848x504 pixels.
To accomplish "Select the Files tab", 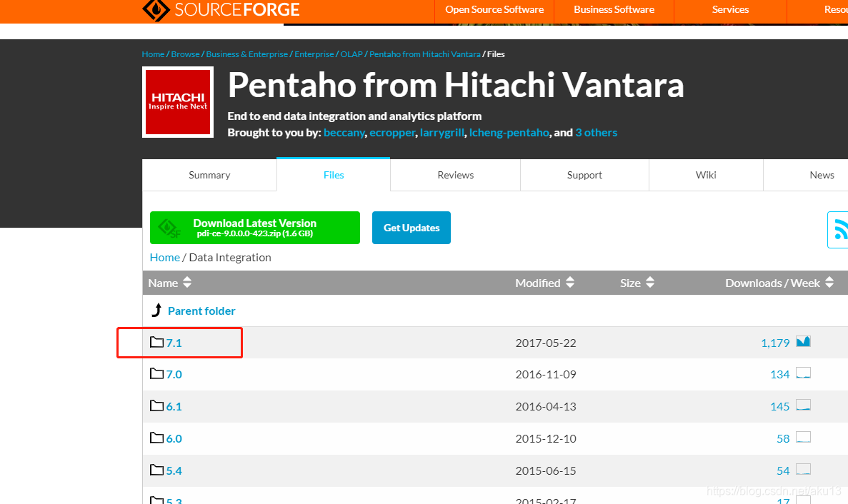I will pos(334,174).
